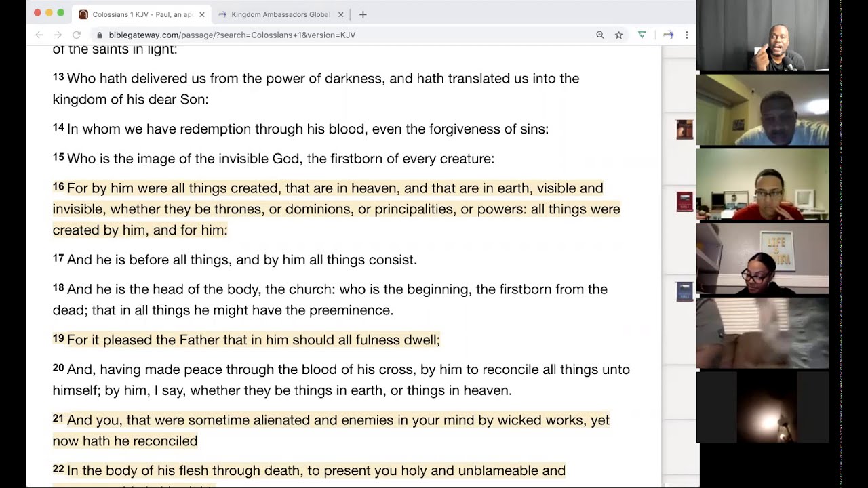The height and width of the screenshot is (488, 868).
Task: Click "of the saints in light:" text
Action: 115,49
